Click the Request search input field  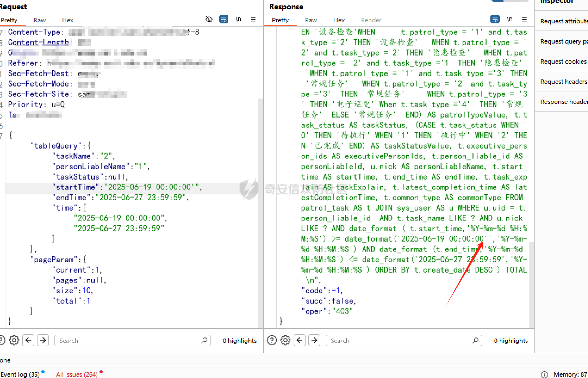tap(133, 340)
